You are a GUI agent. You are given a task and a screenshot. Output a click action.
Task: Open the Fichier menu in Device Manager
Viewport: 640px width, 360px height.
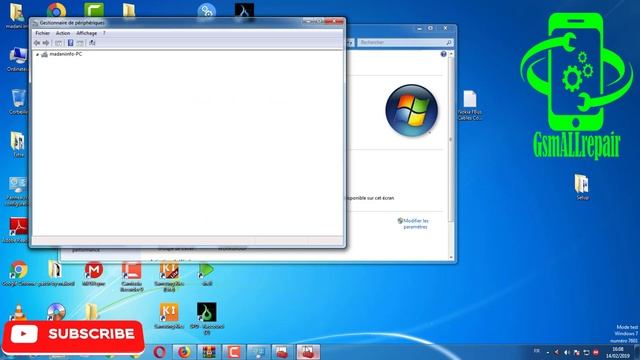pos(42,33)
